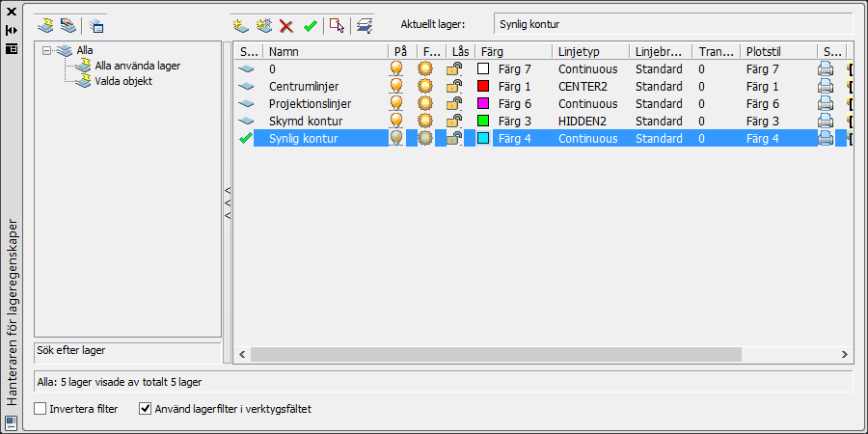Toggle plot printer icon for Skymd kontur
This screenshot has height=434, width=868.
826,121
